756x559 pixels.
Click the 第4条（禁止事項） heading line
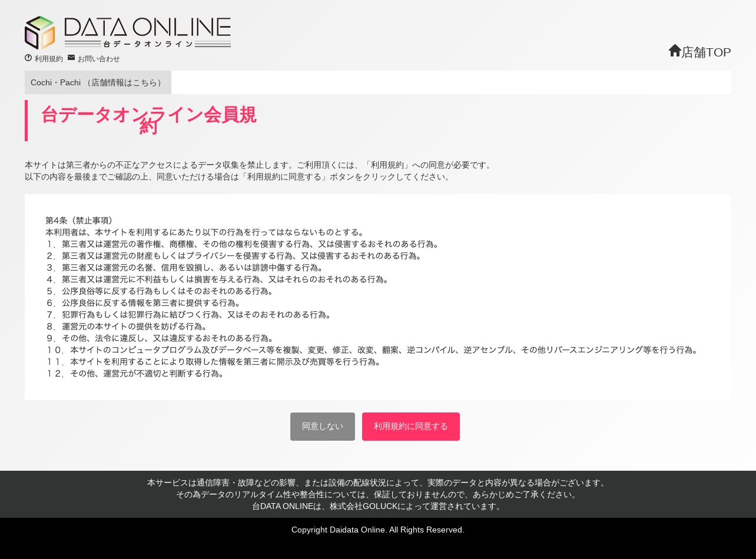(81, 221)
